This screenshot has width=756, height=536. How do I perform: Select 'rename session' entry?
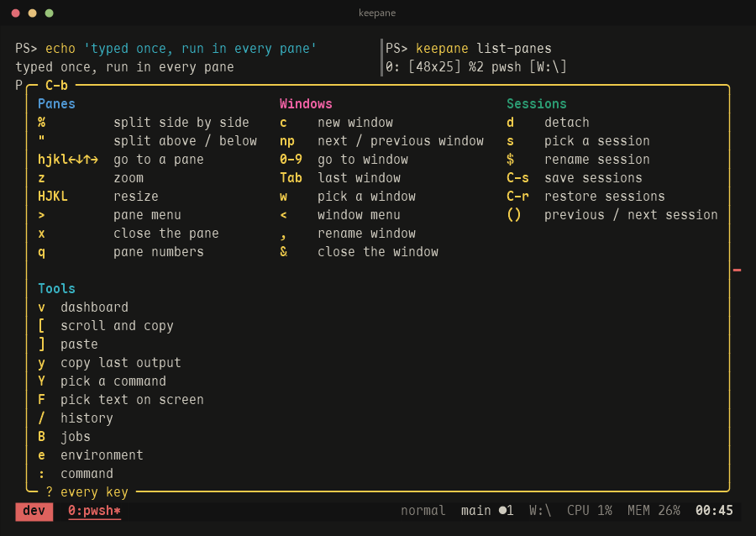tap(597, 160)
